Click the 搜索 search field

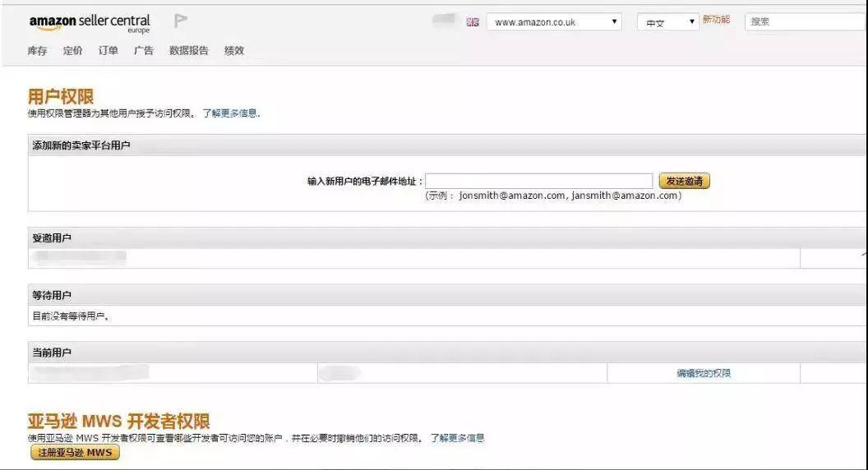(x=806, y=21)
